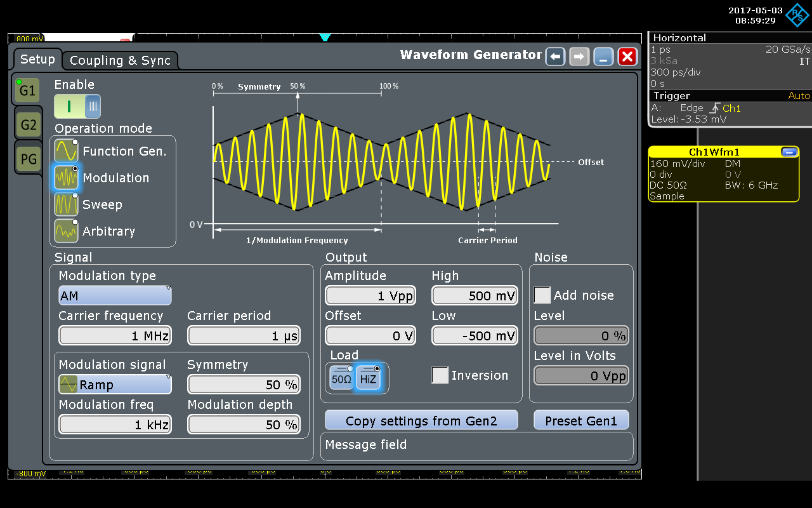
Task: Select the Arbitrary waveform mode icon
Action: tap(66, 231)
